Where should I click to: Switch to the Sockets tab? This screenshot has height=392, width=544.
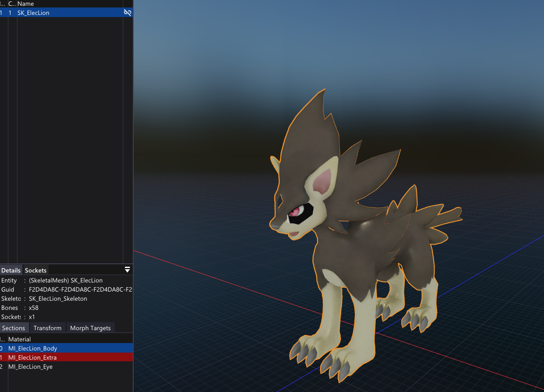tap(36, 270)
